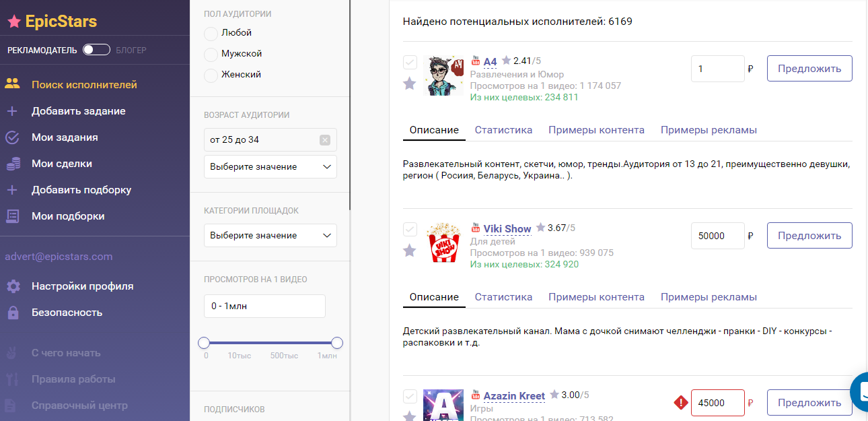Click the lock icon for Безопасность

(x=12, y=313)
